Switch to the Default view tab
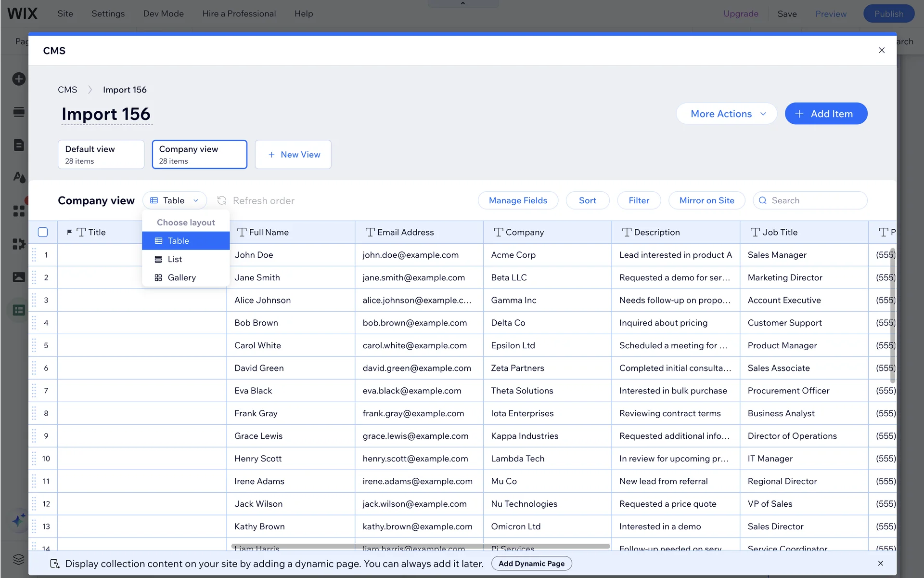Viewport: 924px width, 578px height. click(101, 155)
